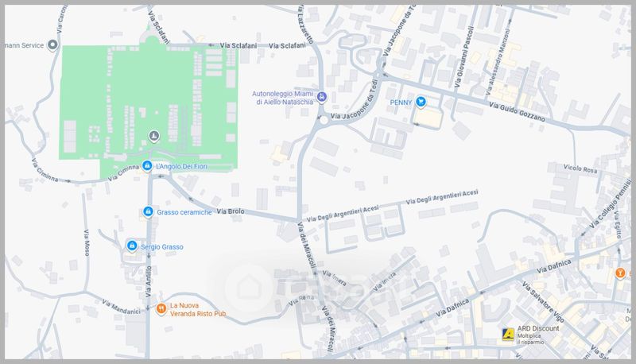Viewport: 636px width, 364px height.
Task: Open the PENNY text label
Action: coord(400,103)
